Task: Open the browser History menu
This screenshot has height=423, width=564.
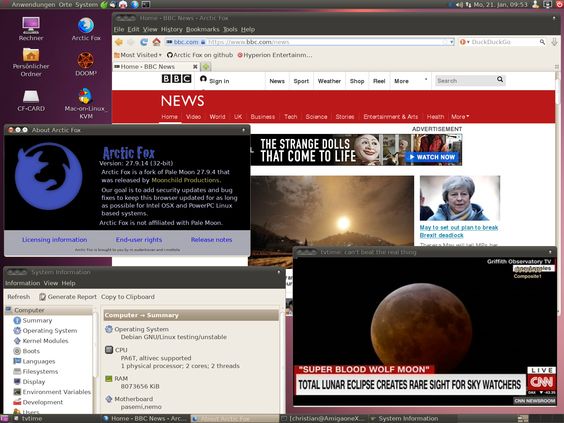Action: click(x=172, y=29)
